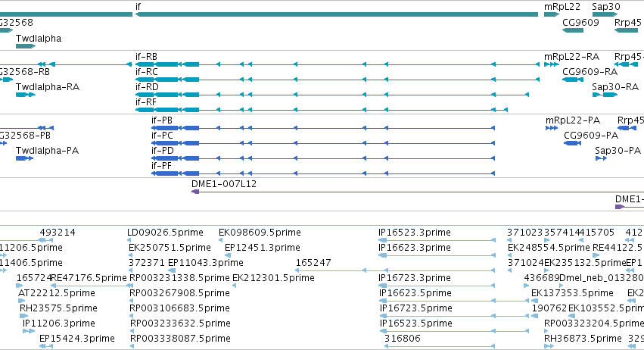Select the IP16623.3prime alignment
Image resolution: width=644 pixels, height=350 pixels.
(437, 255)
